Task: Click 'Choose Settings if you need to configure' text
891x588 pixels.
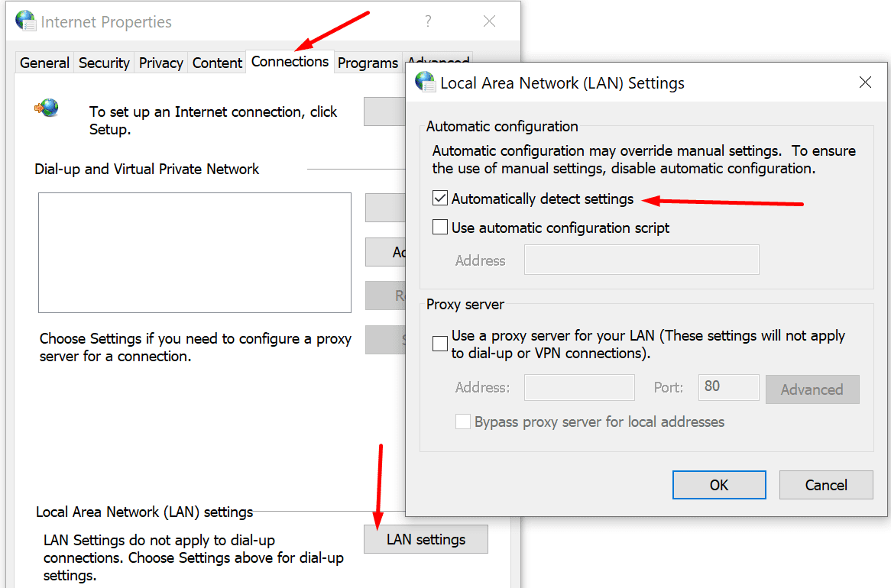Action: [x=196, y=347]
